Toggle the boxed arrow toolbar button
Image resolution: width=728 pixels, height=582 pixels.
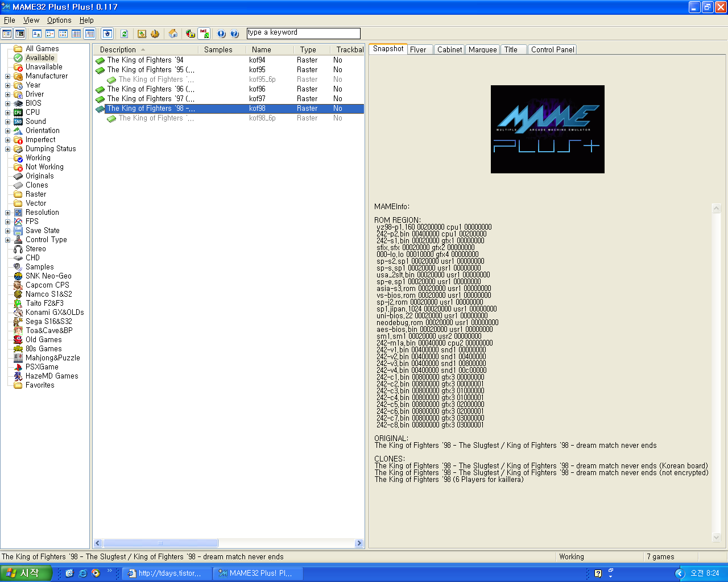pyautogui.click(x=107, y=34)
